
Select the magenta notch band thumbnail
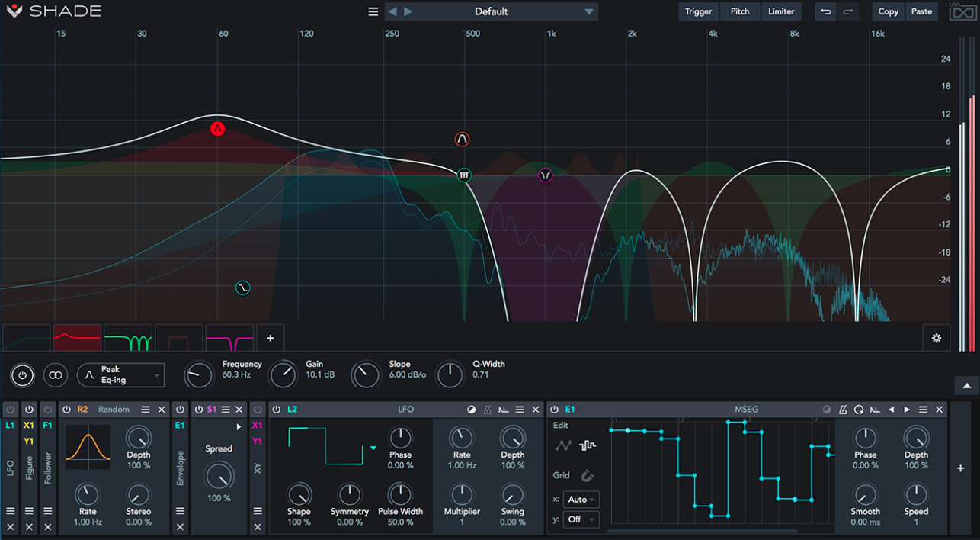click(229, 338)
